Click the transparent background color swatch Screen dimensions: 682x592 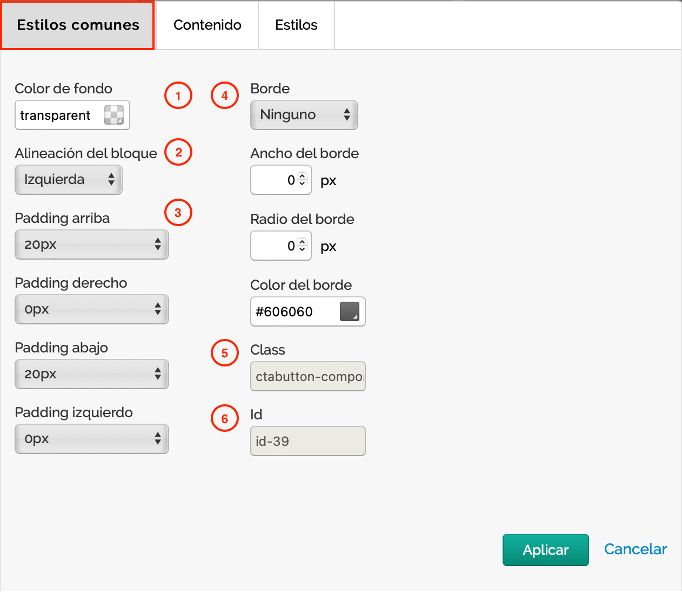[x=115, y=116]
